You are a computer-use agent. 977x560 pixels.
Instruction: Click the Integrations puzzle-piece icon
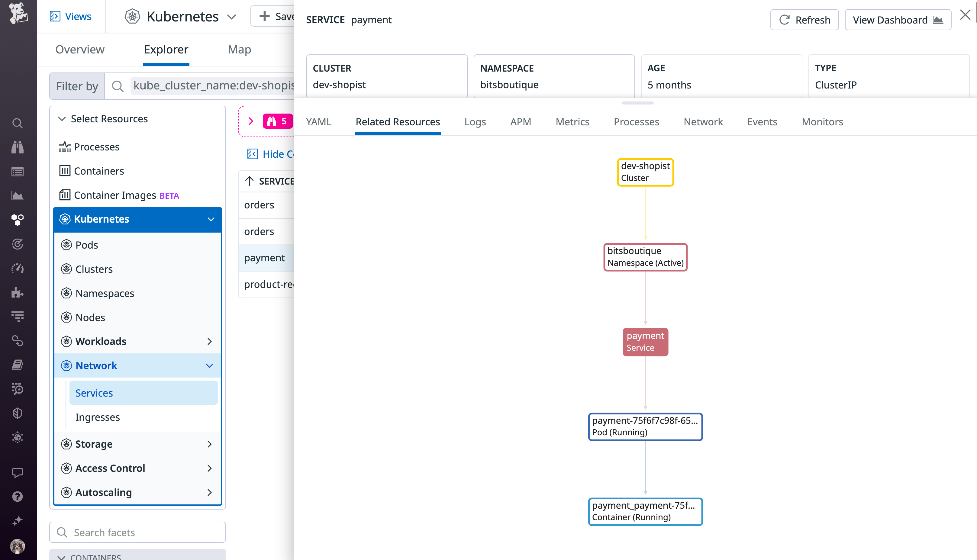[x=18, y=292]
